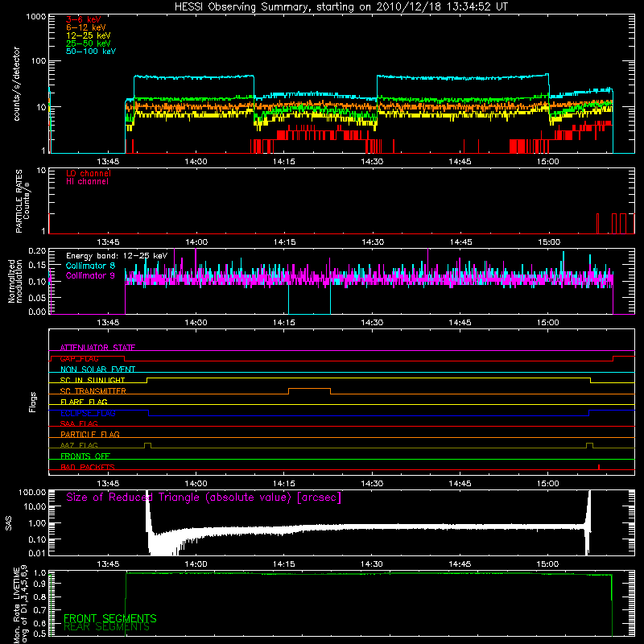Click the NON_SOLAR_EVENT flag label
The image size is (644, 644).
(x=97, y=369)
